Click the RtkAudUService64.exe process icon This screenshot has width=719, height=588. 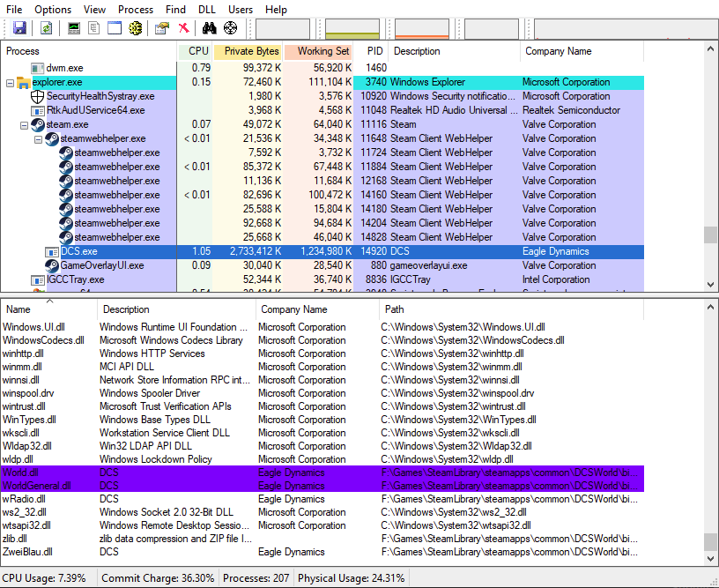point(37,111)
